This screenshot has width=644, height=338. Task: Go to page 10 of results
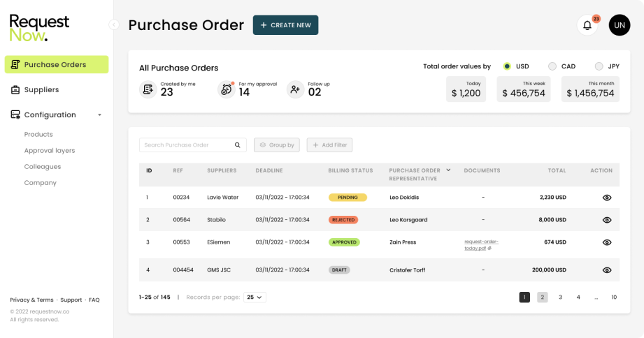click(x=614, y=297)
